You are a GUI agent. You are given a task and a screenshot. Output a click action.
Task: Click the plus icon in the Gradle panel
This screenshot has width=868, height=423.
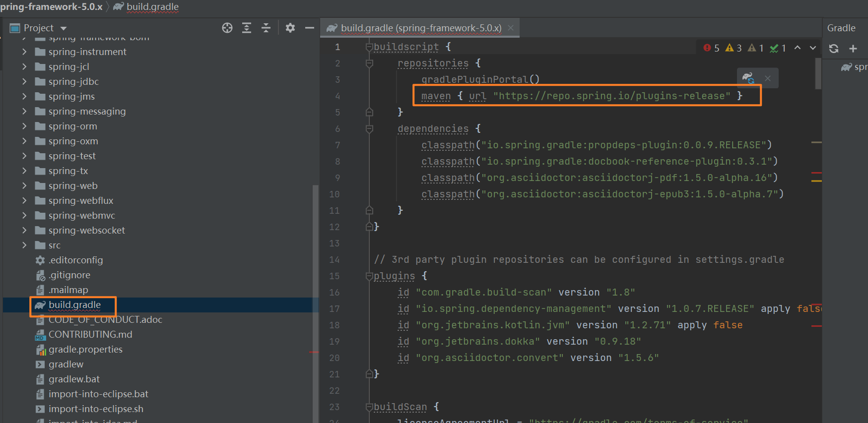tap(853, 49)
